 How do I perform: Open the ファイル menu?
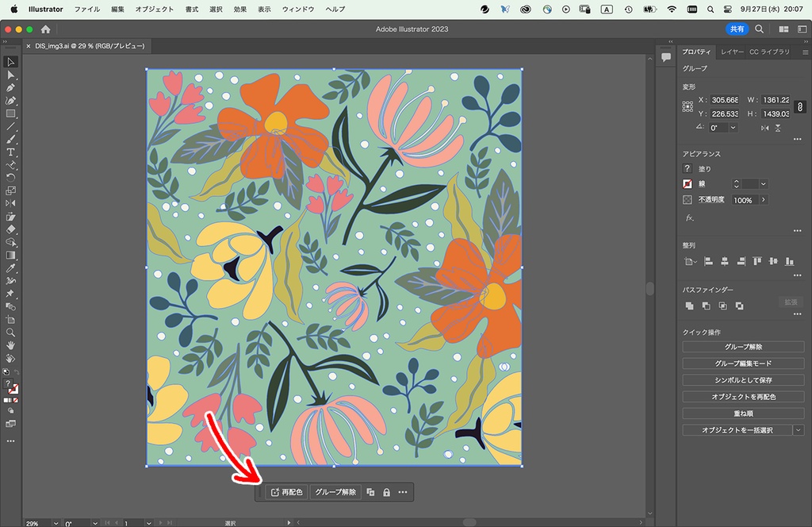point(86,10)
